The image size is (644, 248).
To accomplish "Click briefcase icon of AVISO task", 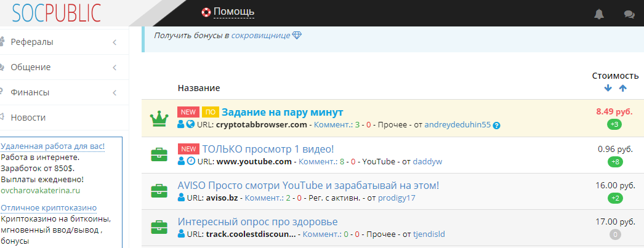I will click(x=159, y=191).
